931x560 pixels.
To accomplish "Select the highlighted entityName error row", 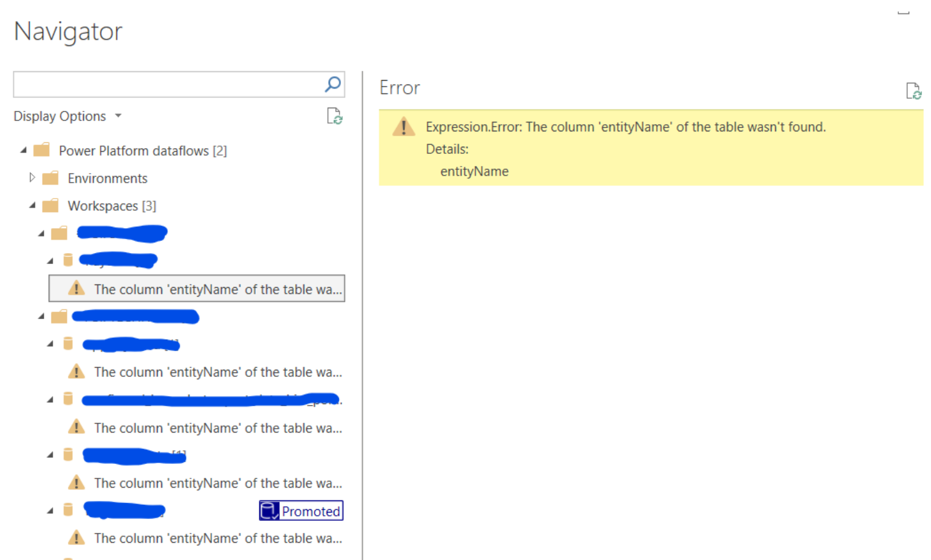I will coord(197,288).
